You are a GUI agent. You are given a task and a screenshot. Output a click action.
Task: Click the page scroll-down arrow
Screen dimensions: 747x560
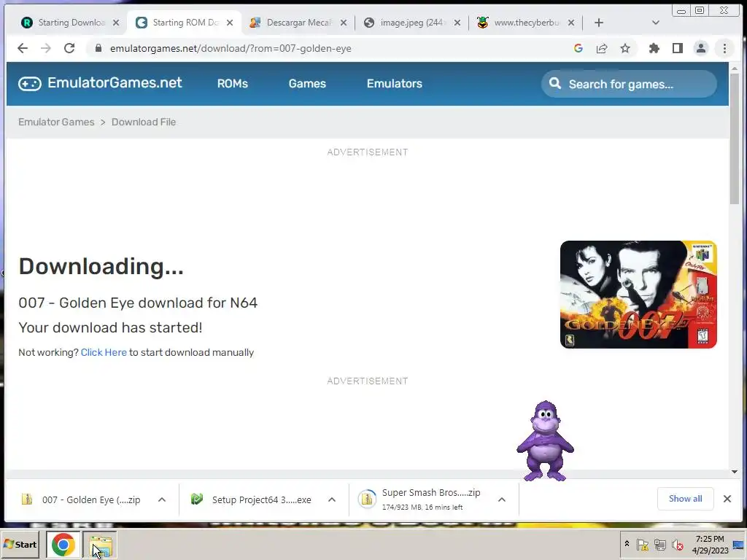[734, 472]
